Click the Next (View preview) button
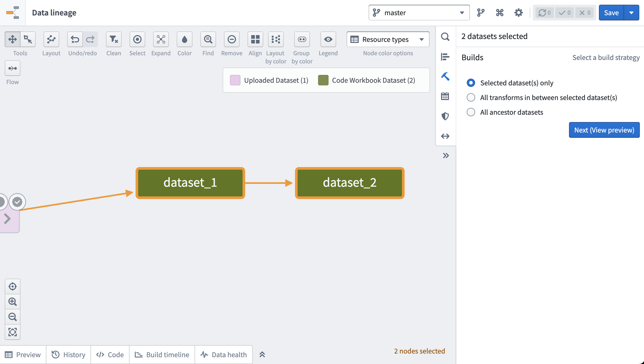The image size is (644, 364). point(604,130)
